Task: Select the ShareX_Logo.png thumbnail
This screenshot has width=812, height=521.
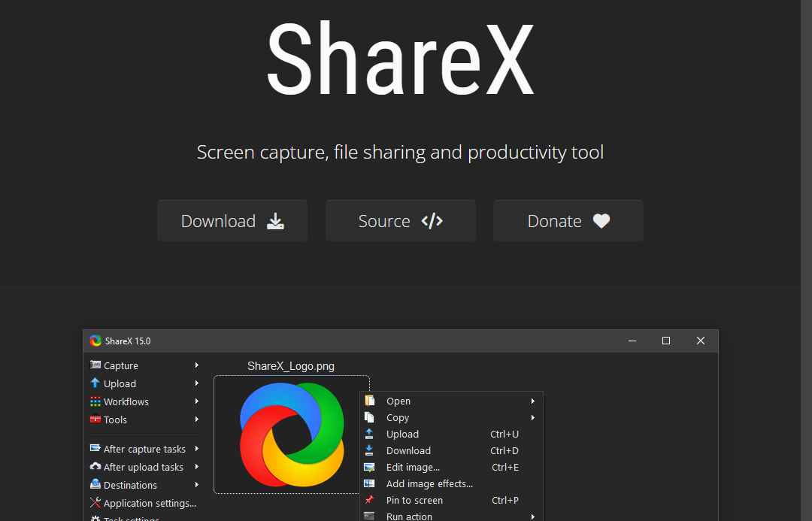Action: [x=291, y=435]
